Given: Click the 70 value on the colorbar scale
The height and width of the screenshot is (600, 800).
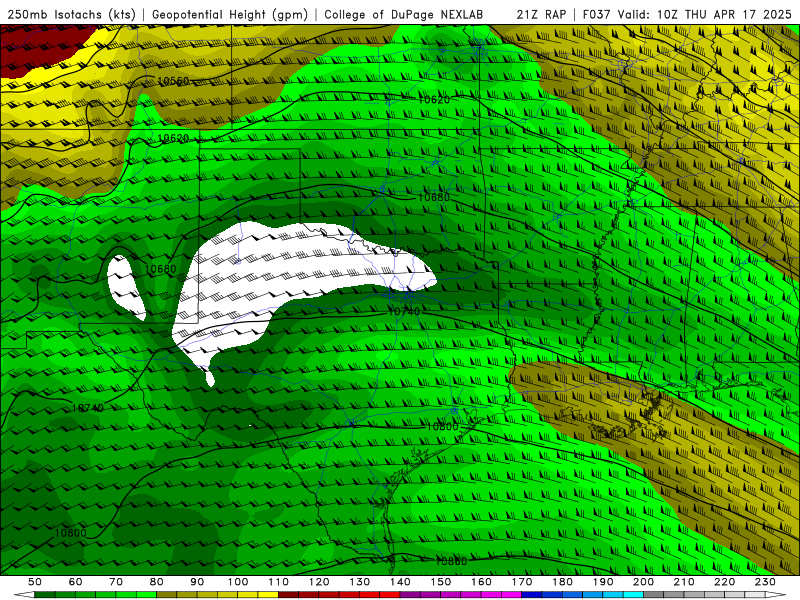Looking at the screenshot, I should pyautogui.click(x=116, y=582).
